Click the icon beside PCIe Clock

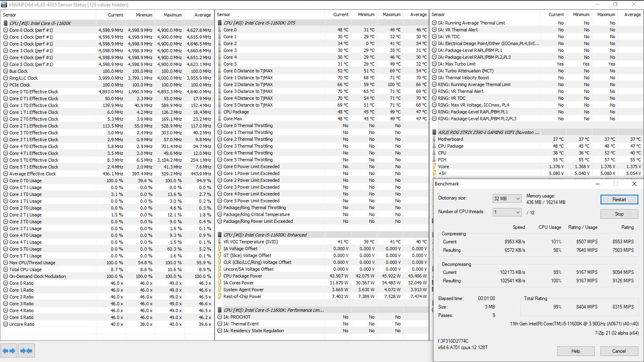click(x=6, y=85)
